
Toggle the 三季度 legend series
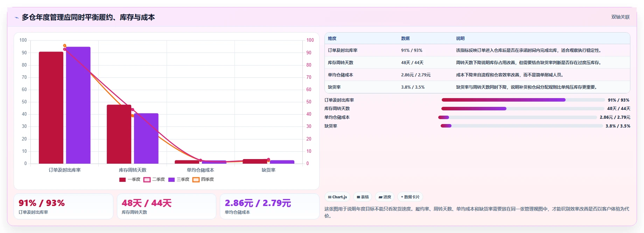pyautogui.click(x=178, y=179)
